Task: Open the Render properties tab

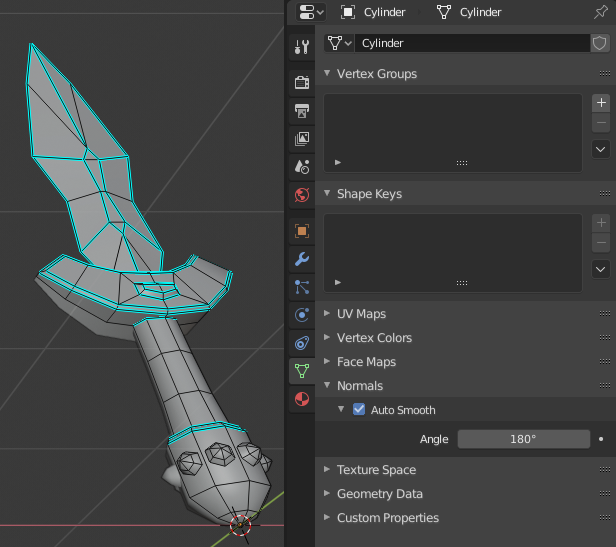Action: pyautogui.click(x=302, y=83)
